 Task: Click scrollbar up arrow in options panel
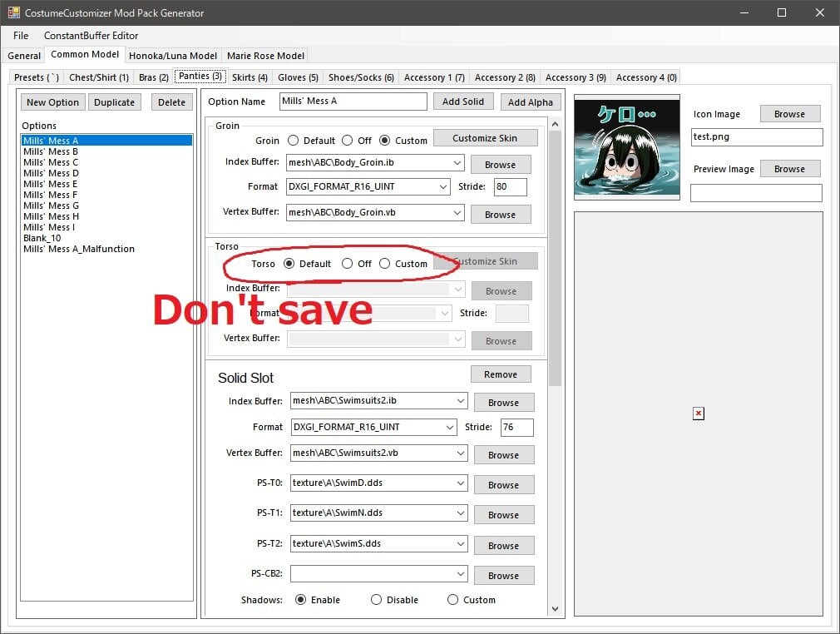[x=555, y=124]
